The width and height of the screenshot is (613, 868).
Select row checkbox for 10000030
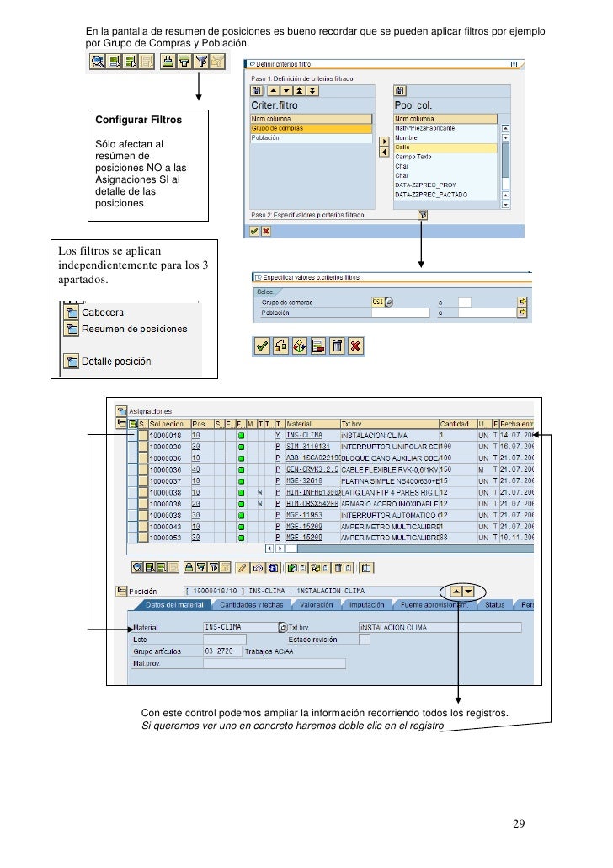[x=143, y=447]
